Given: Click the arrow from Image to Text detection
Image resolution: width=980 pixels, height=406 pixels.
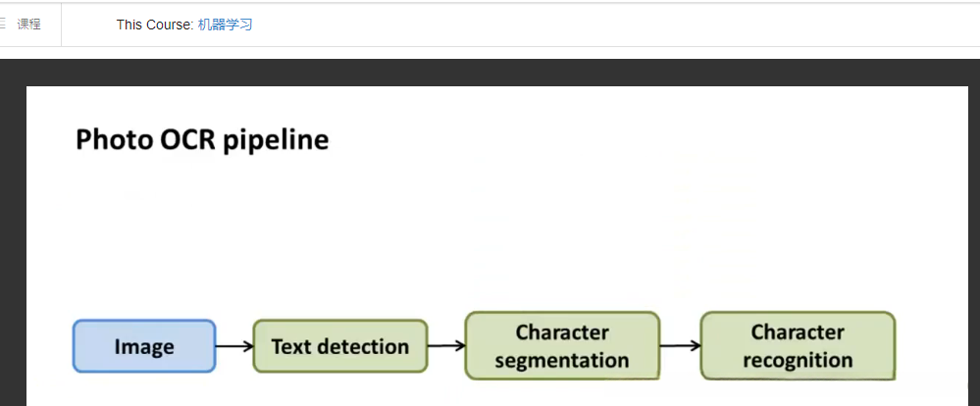Looking at the screenshot, I should coord(233,346).
